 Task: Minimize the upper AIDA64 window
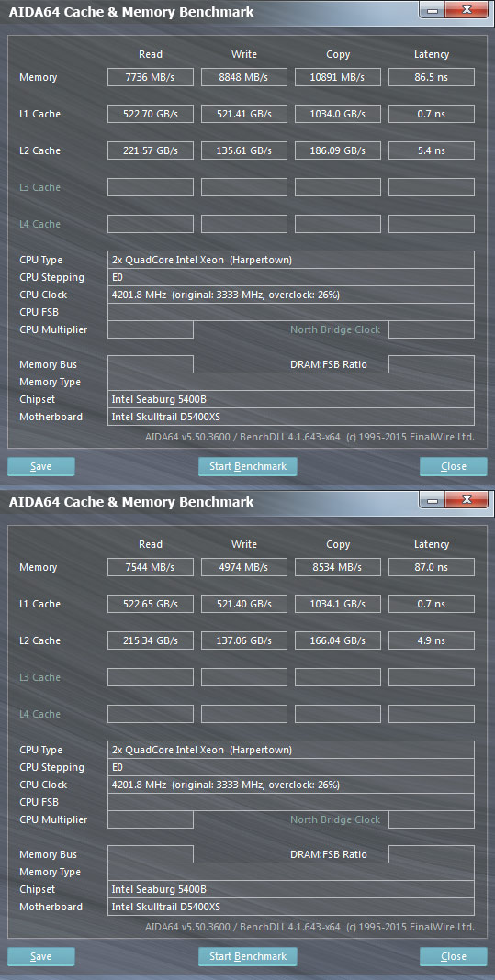click(431, 10)
